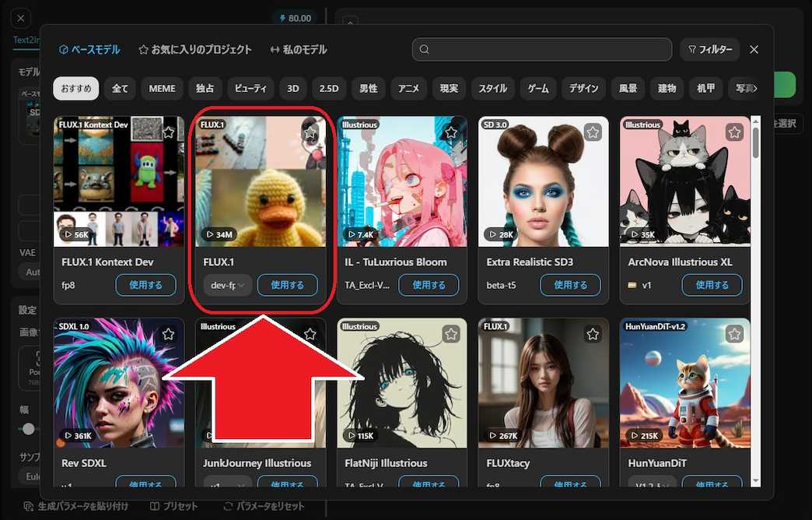Click the scrollbar down arrow

[755, 481]
